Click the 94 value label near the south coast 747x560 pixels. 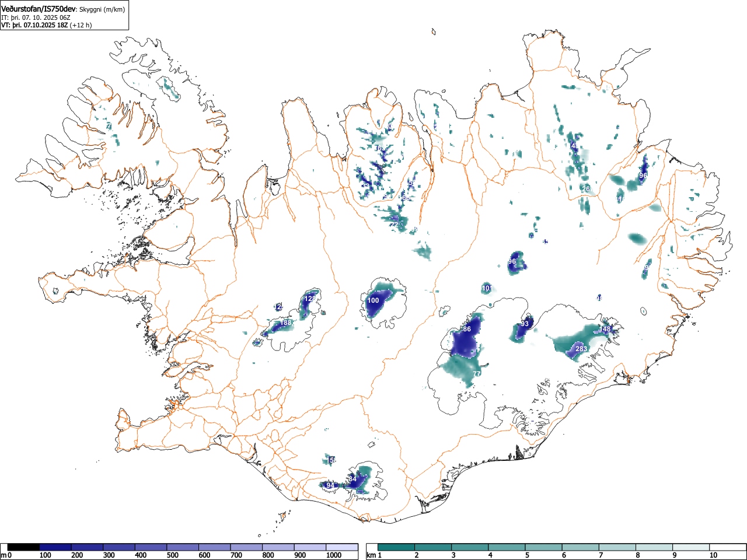tap(330, 485)
